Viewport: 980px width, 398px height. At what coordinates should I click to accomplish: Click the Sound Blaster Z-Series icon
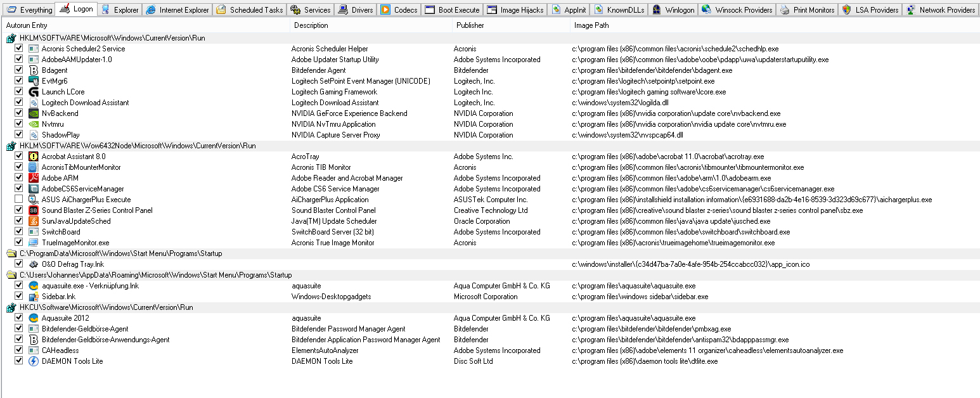click(34, 210)
